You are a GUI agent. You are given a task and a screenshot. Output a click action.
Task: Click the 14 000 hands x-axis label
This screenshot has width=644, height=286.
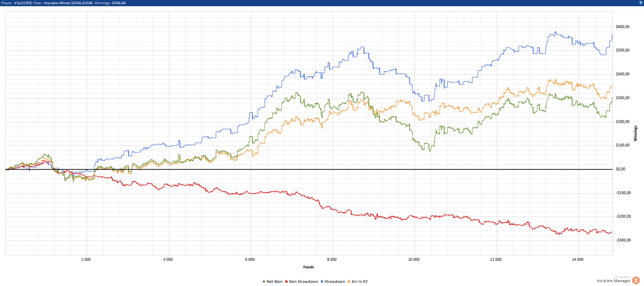point(578,259)
